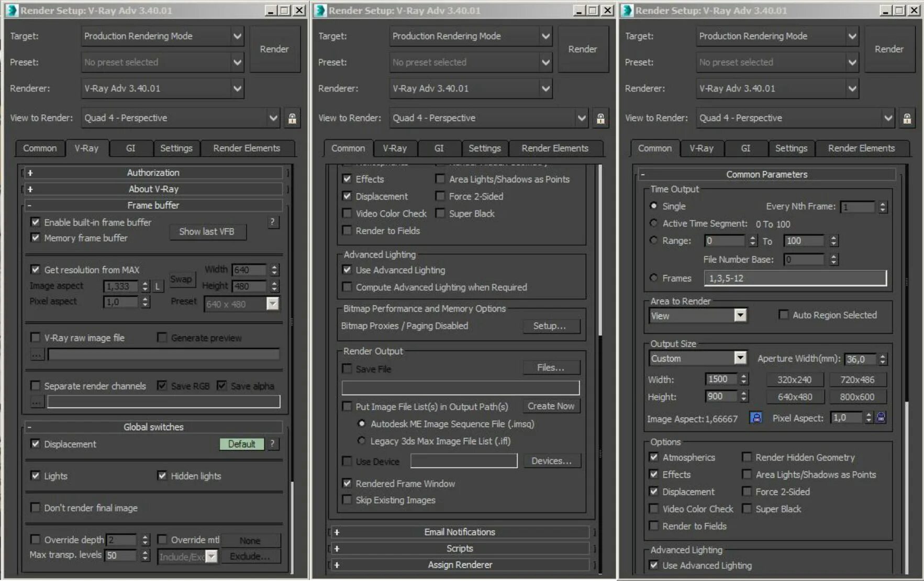Expand the Authorization rollout

tap(153, 173)
